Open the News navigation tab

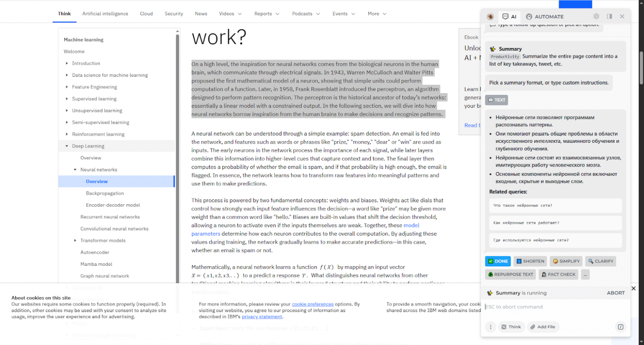[201, 14]
